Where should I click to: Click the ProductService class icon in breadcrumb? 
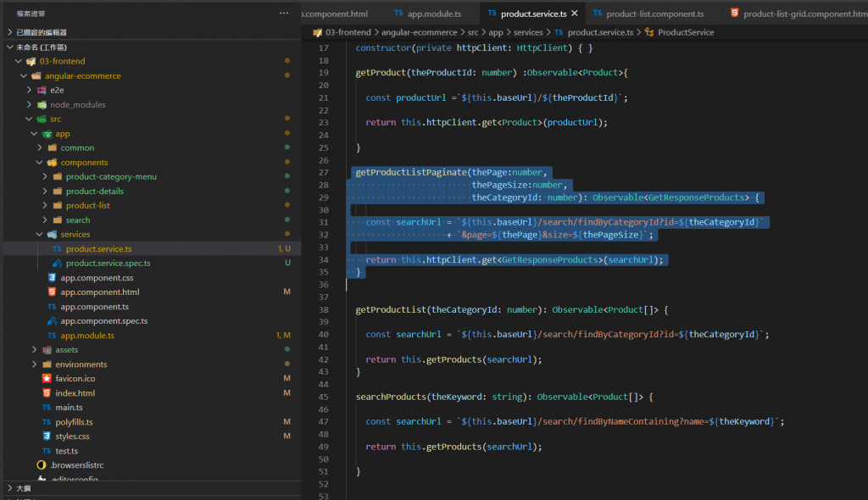pyautogui.click(x=648, y=32)
